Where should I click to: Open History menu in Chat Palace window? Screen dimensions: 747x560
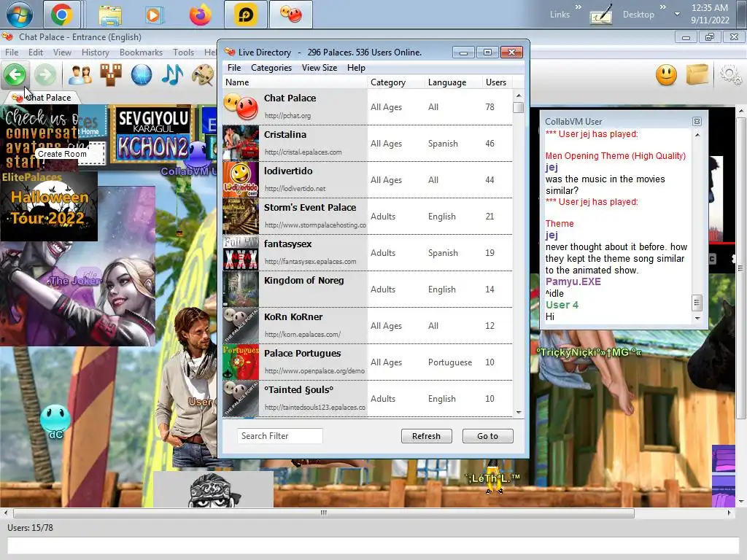(x=96, y=52)
